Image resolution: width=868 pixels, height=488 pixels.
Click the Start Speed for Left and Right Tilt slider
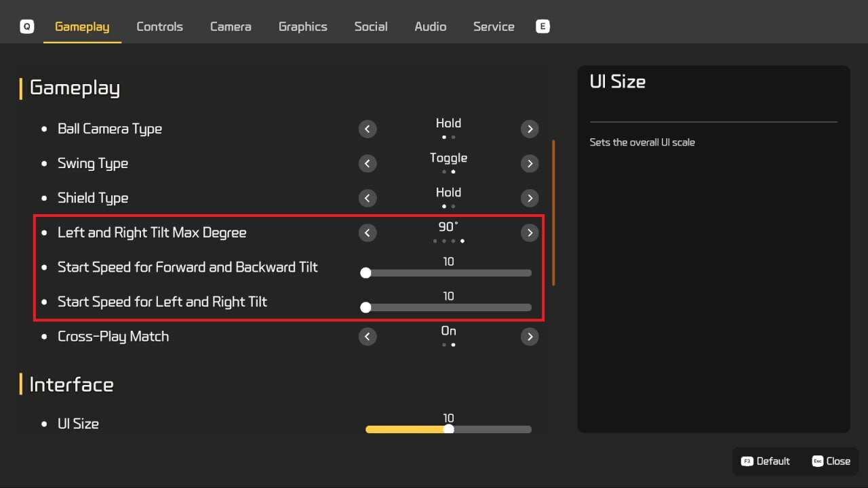(x=366, y=307)
